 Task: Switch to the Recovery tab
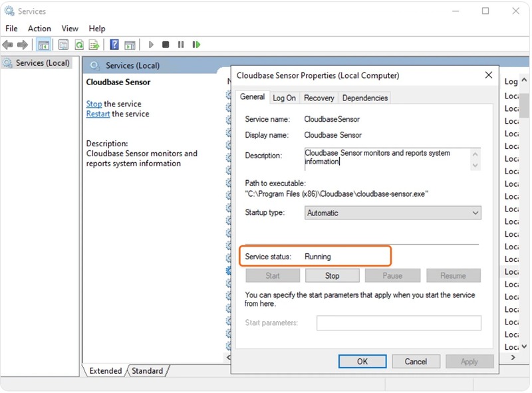point(319,97)
